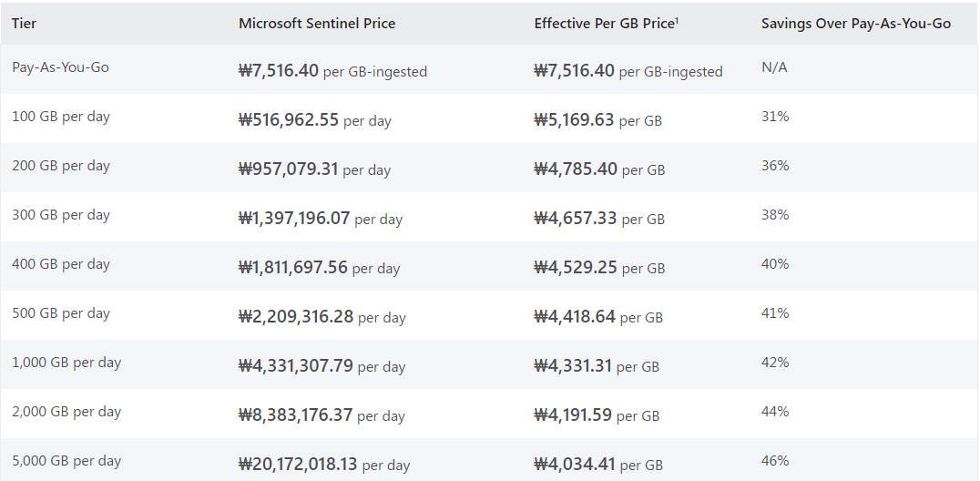This screenshot has width=980, height=481.
Task: Click the 38% savings value
Action: coord(775,215)
